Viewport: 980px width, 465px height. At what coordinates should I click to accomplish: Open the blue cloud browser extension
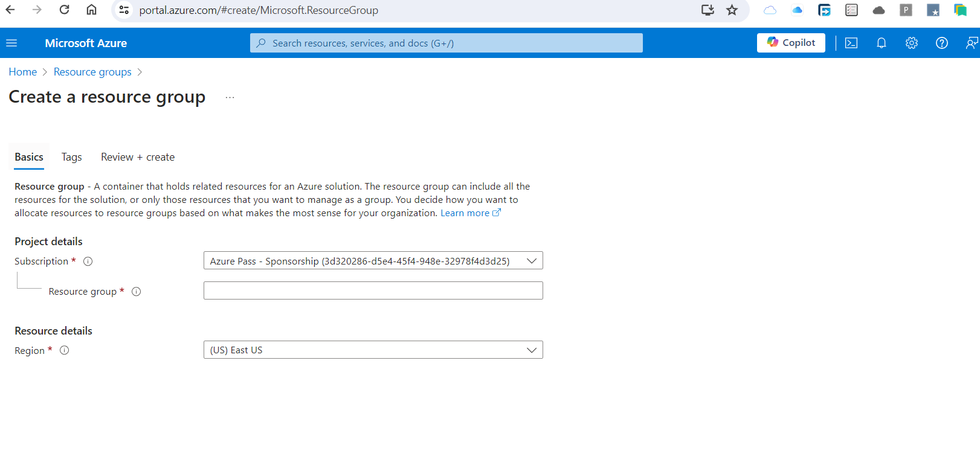pyautogui.click(x=797, y=10)
